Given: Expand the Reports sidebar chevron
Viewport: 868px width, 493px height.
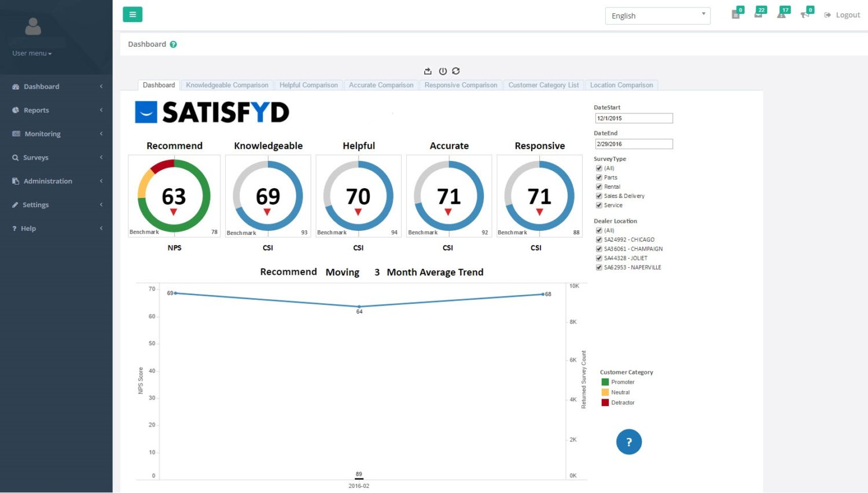Looking at the screenshot, I should (101, 110).
